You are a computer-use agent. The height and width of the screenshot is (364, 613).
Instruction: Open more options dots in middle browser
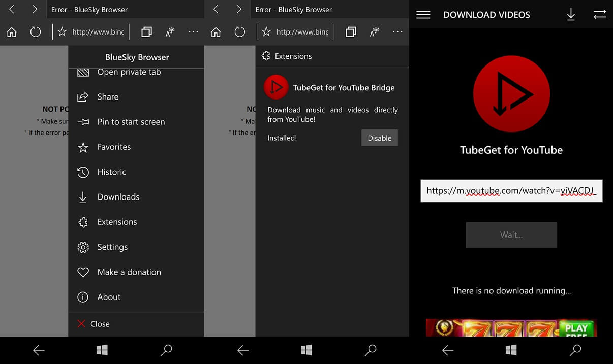398,32
